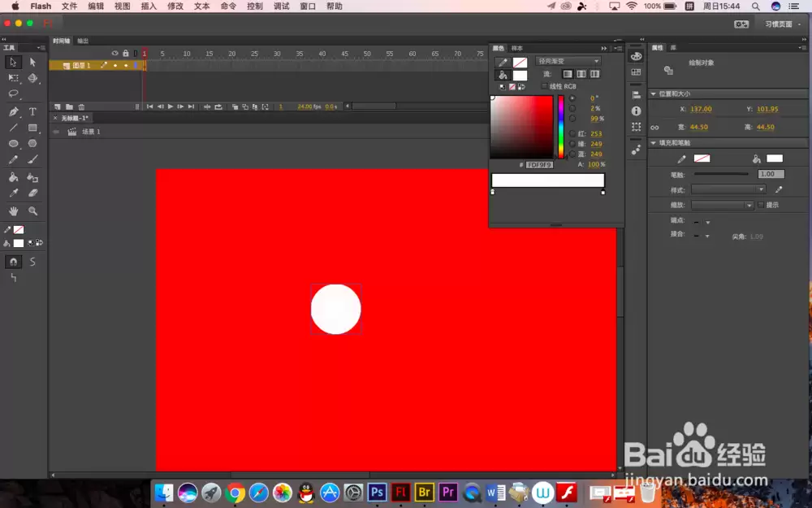Open the 修改 menu
This screenshot has width=812, height=508.
pos(175,7)
